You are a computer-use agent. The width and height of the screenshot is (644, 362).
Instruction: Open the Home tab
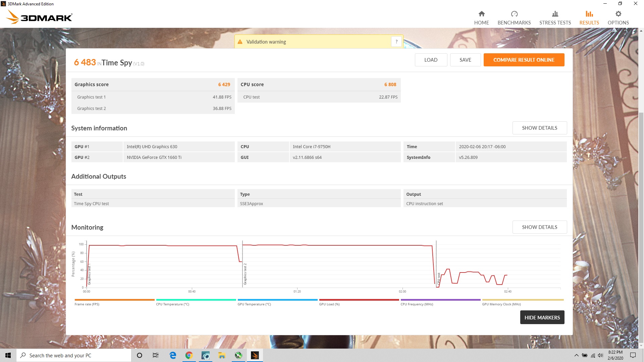coord(481,18)
